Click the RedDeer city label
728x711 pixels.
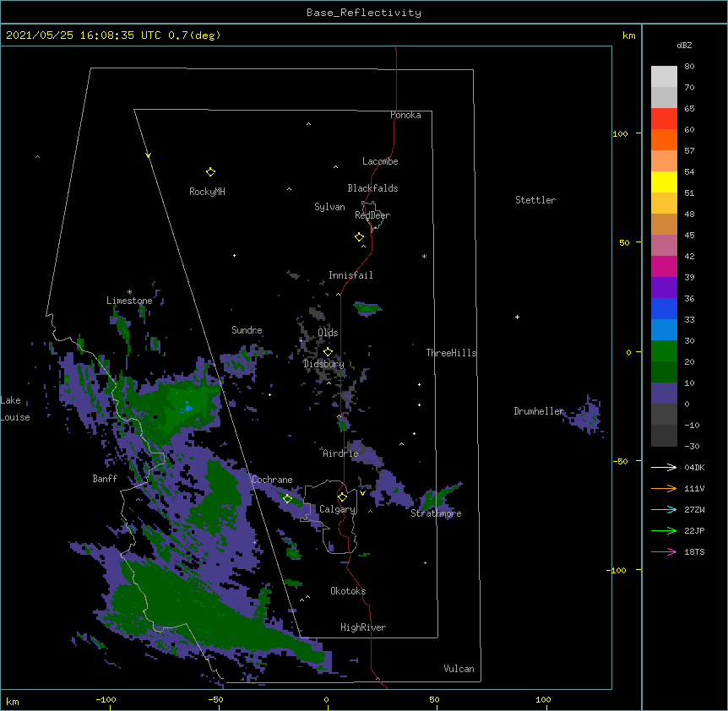(372, 215)
